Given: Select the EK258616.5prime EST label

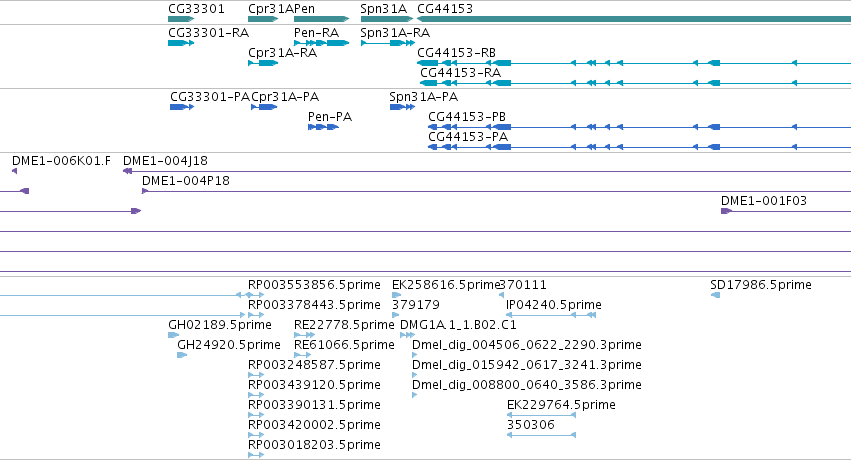Looking at the screenshot, I should [445, 285].
